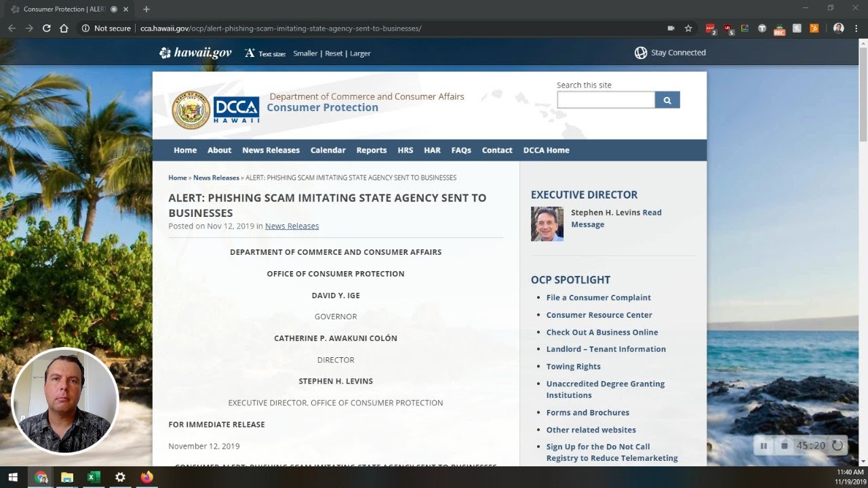Open Check Out A Business Online
The image size is (868, 488).
[602, 332]
